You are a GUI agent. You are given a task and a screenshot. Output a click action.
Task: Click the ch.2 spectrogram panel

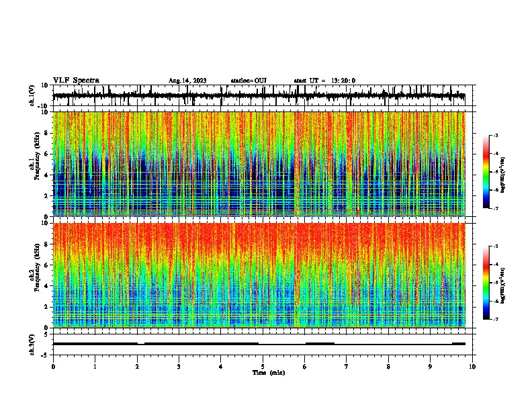tap(259, 275)
